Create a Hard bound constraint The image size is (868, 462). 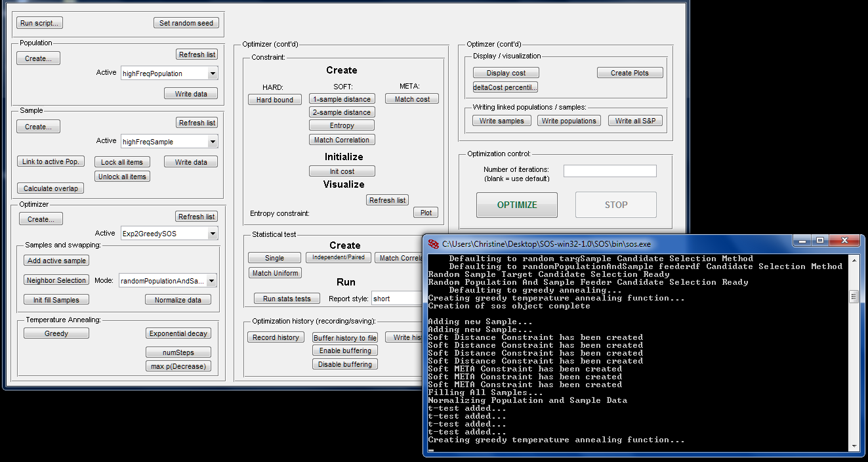[275, 100]
